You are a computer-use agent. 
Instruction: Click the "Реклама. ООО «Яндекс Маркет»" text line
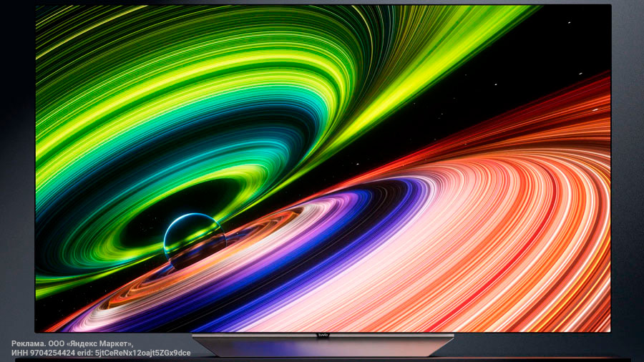click(x=72, y=343)
